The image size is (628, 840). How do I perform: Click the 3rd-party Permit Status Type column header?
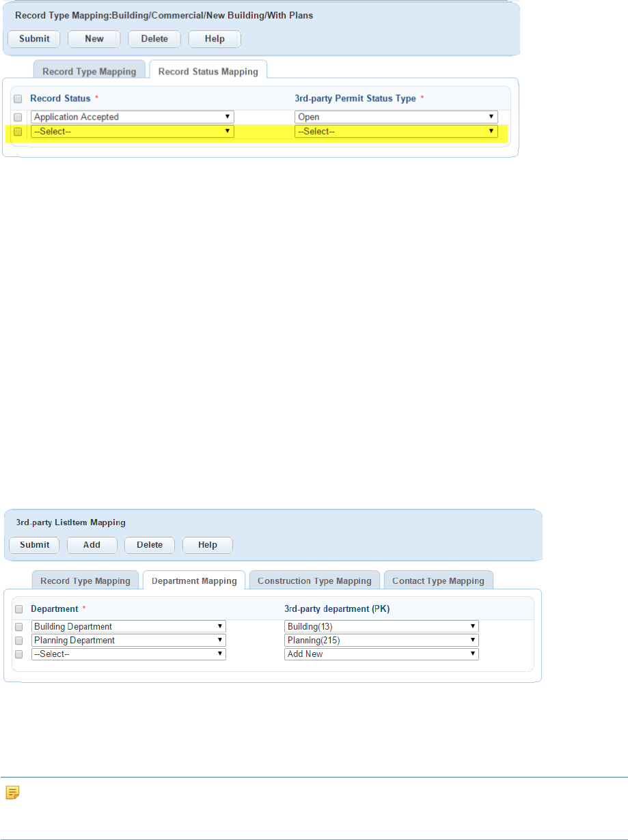click(355, 98)
